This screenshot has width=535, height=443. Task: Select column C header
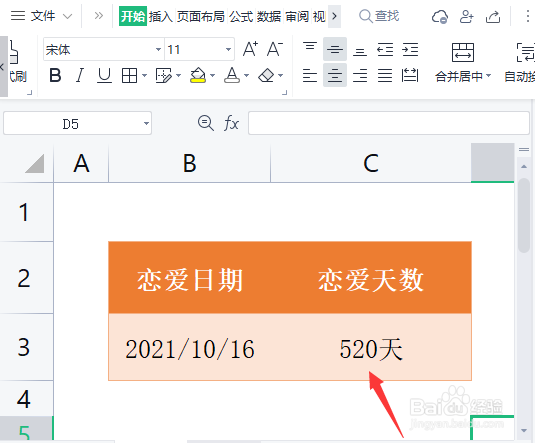click(371, 163)
